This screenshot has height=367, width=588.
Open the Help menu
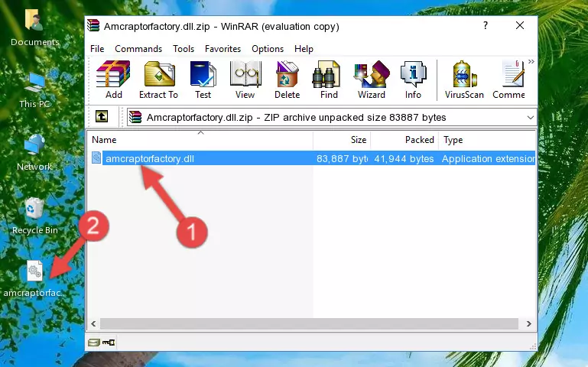click(x=304, y=49)
